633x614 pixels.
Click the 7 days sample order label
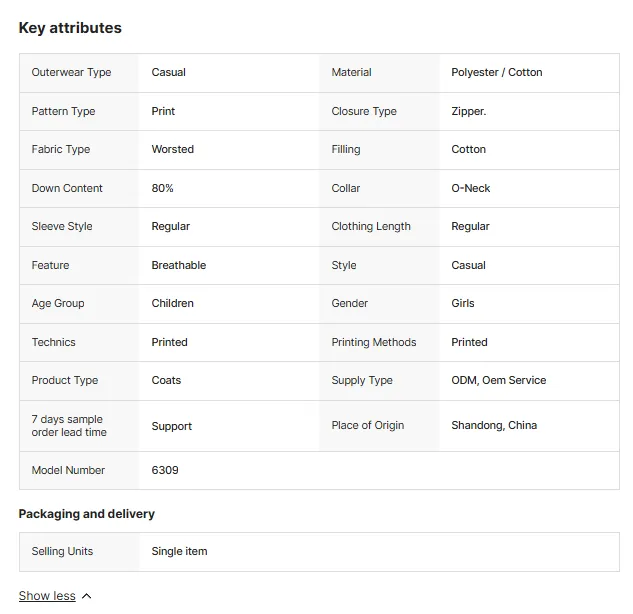(x=69, y=425)
